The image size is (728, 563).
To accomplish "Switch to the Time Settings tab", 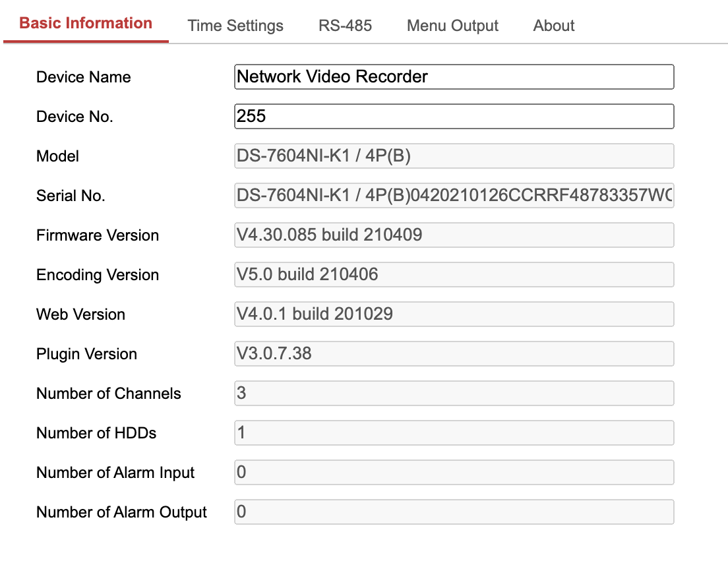I will pyautogui.click(x=235, y=25).
